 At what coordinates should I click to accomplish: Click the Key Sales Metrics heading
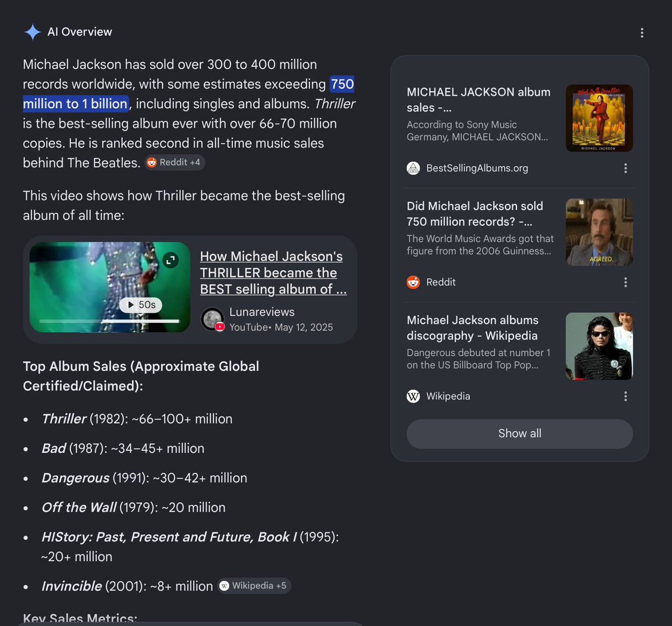[x=80, y=619]
